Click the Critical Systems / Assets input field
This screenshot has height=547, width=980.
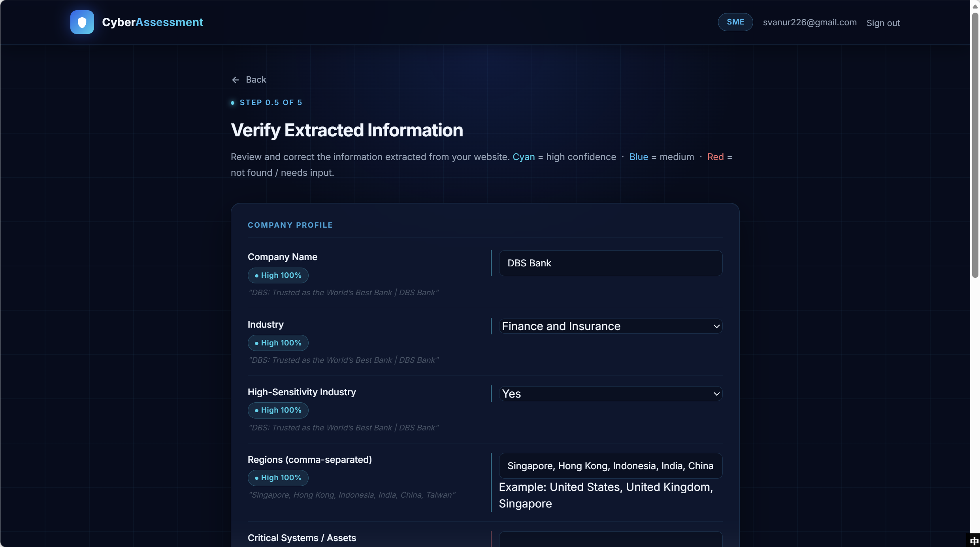(611, 539)
